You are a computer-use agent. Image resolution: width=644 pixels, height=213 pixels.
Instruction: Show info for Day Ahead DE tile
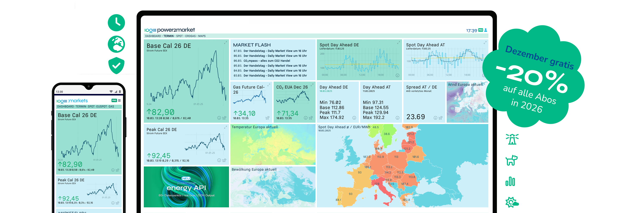(354, 118)
